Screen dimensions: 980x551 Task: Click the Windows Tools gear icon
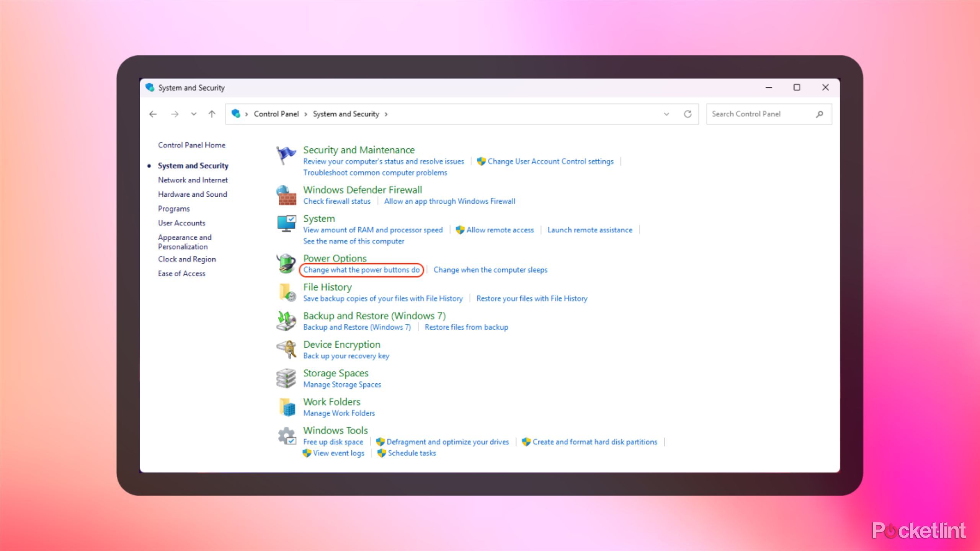(286, 436)
